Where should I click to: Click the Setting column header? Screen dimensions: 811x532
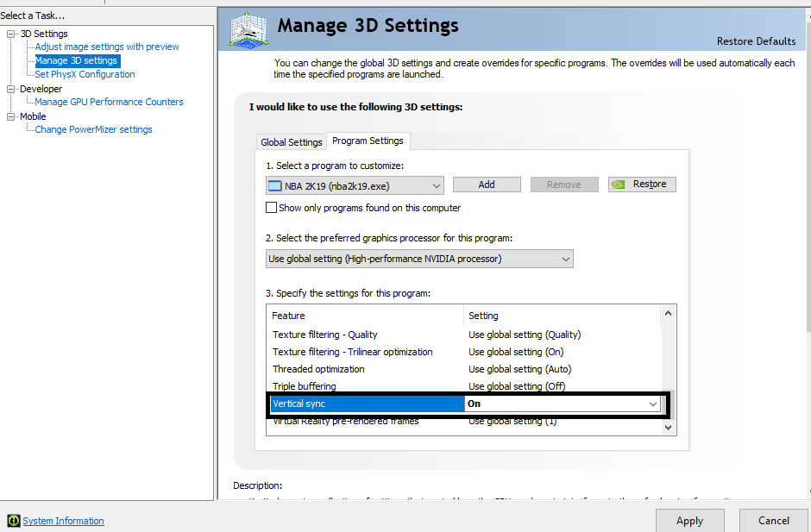pos(563,316)
